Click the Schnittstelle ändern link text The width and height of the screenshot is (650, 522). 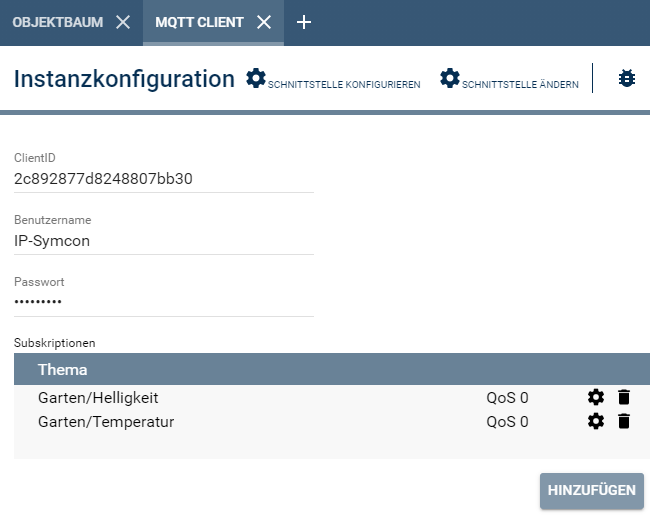[520, 85]
